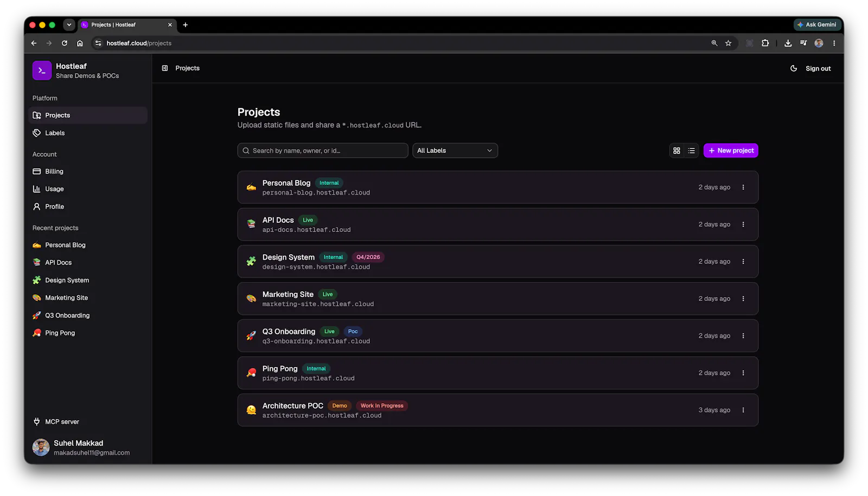This screenshot has height=496, width=868.
Task: Click architecture-poc.hostleaf.cloud URL text
Action: (322, 416)
